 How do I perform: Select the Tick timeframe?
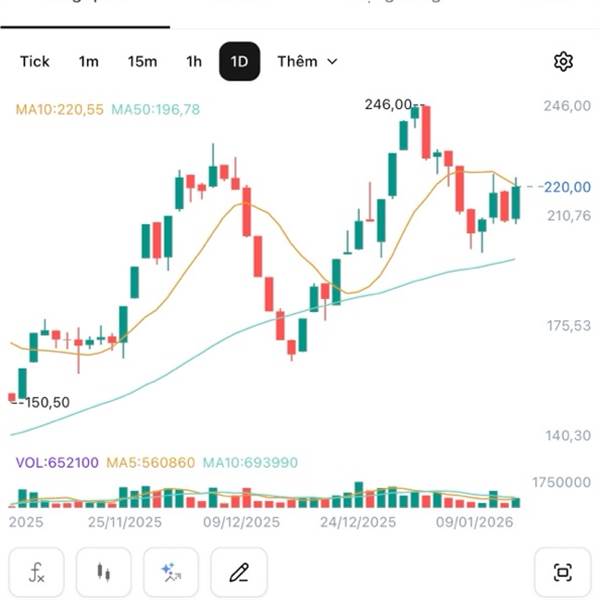click(x=35, y=62)
